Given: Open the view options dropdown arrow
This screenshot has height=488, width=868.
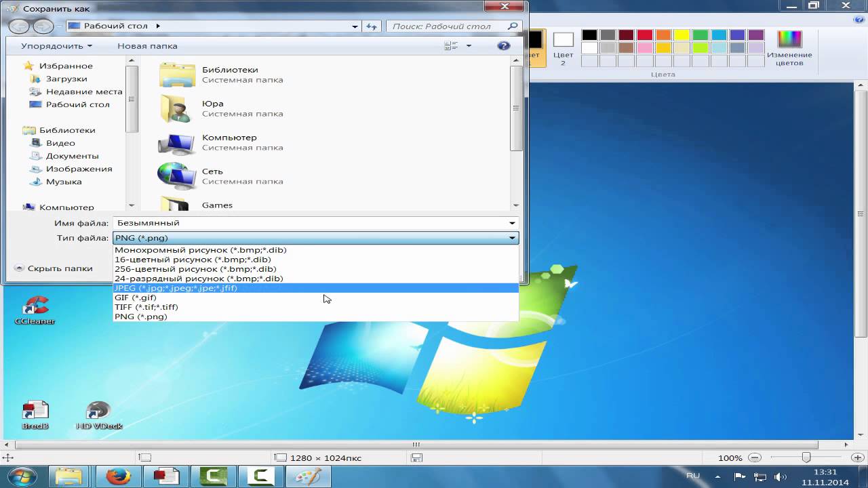Looking at the screenshot, I should pyautogui.click(x=469, y=45).
